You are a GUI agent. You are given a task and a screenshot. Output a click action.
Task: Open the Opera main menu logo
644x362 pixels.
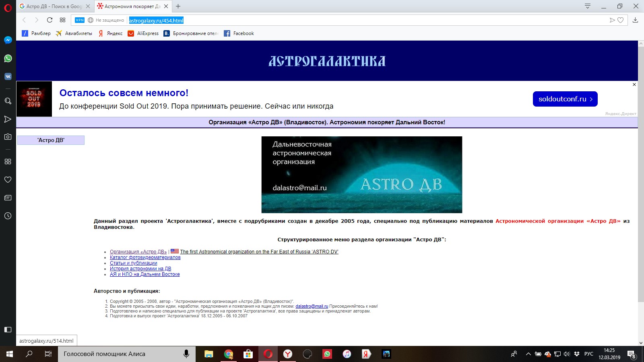pyautogui.click(x=8, y=8)
